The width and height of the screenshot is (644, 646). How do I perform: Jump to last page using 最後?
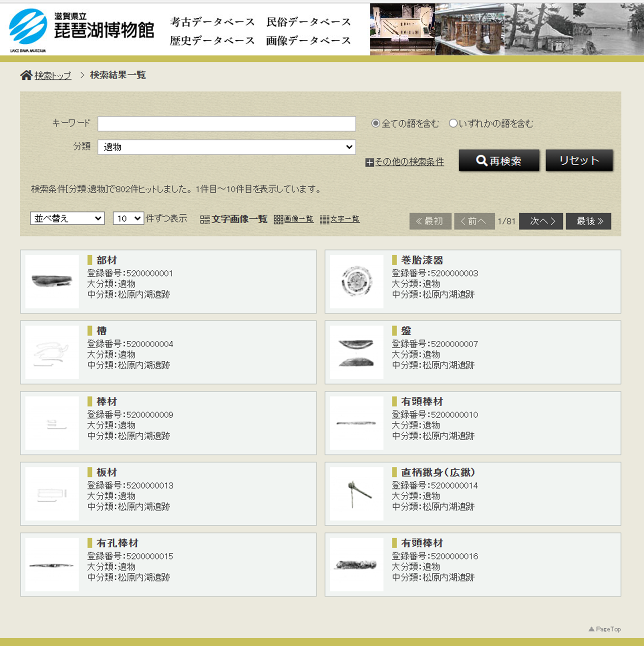(x=588, y=221)
